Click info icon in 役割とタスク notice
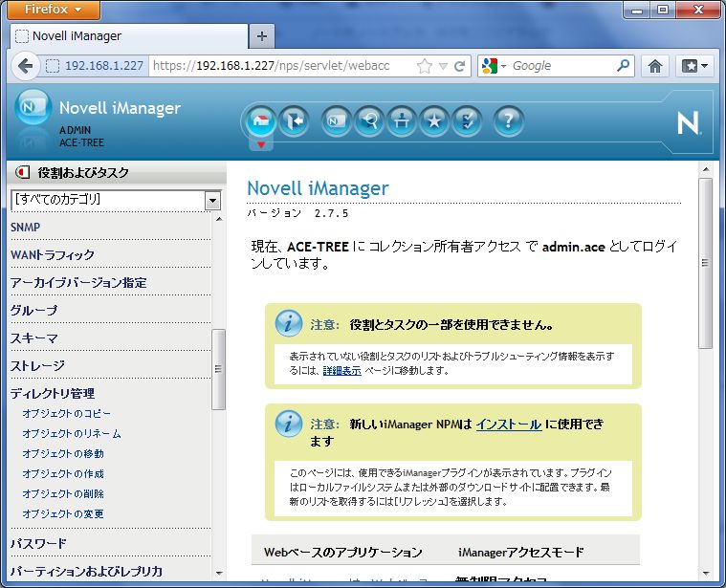This screenshot has width=726, height=588. tap(289, 322)
